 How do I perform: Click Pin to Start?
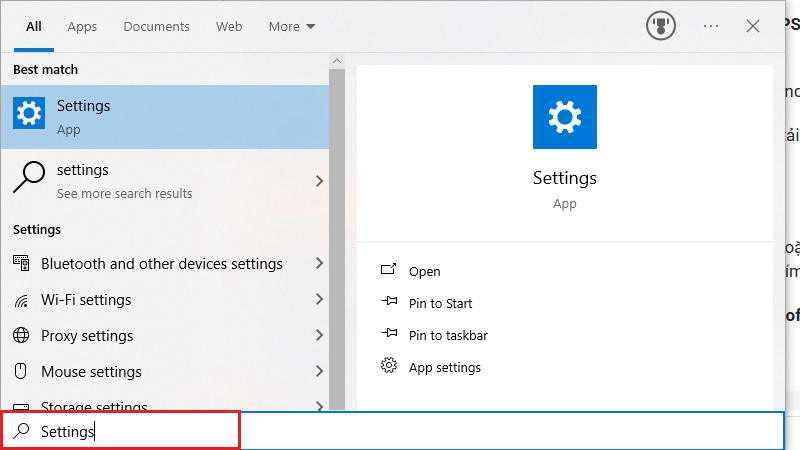click(x=440, y=304)
